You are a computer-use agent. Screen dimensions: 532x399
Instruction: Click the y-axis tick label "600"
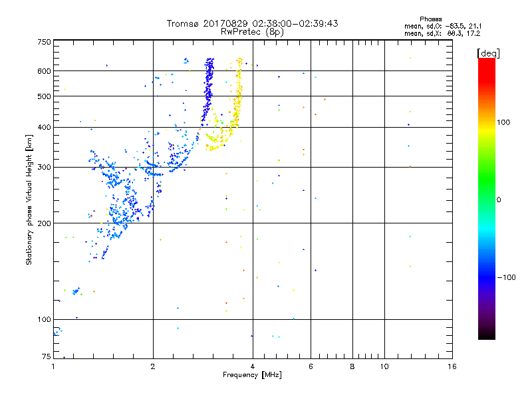pyautogui.click(x=44, y=71)
